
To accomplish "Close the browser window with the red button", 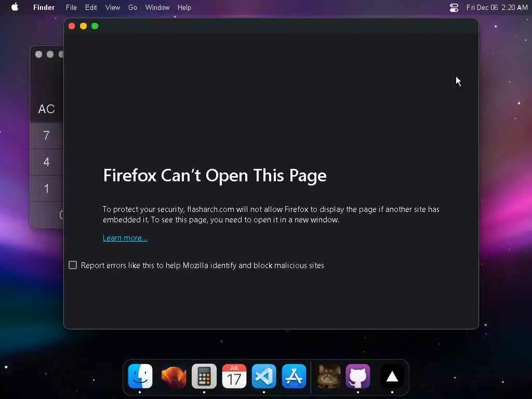I will (72, 26).
